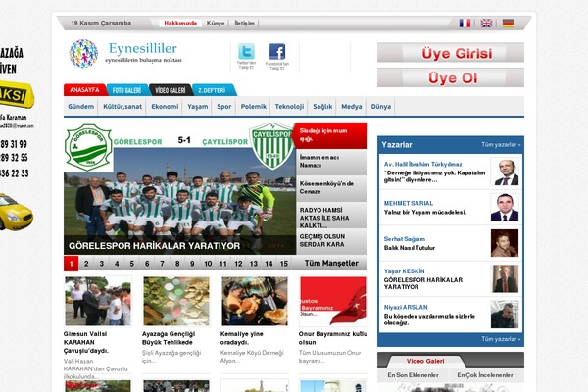Screen dimensions: 588x392
Task: Click the Görelespor club crest
Action: click(88, 147)
